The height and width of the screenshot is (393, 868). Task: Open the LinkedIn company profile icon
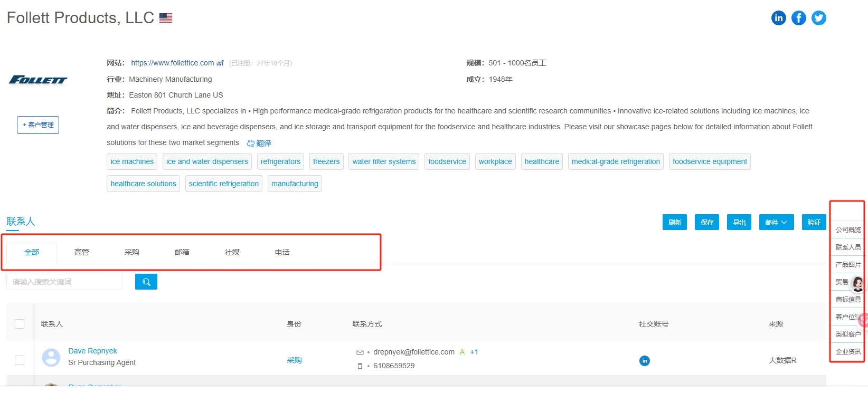(778, 18)
